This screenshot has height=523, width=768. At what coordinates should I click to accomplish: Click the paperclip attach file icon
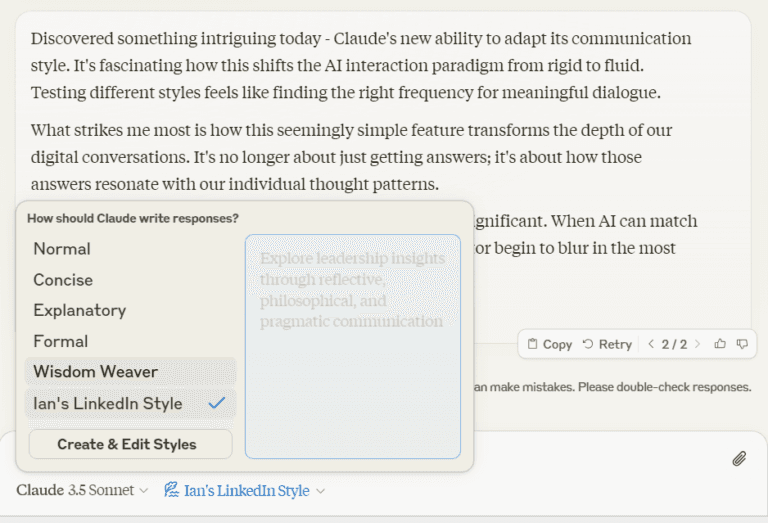(739, 459)
